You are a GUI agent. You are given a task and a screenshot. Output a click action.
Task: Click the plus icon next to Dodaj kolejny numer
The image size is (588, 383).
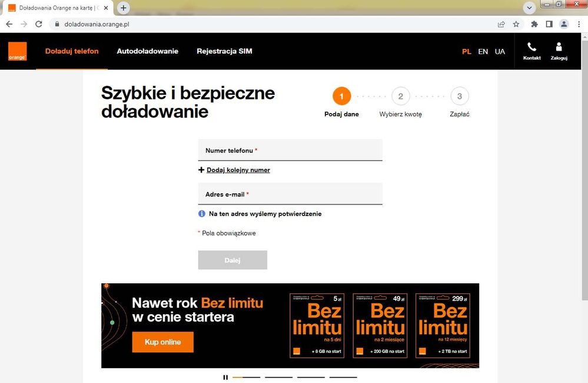point(201,170)
